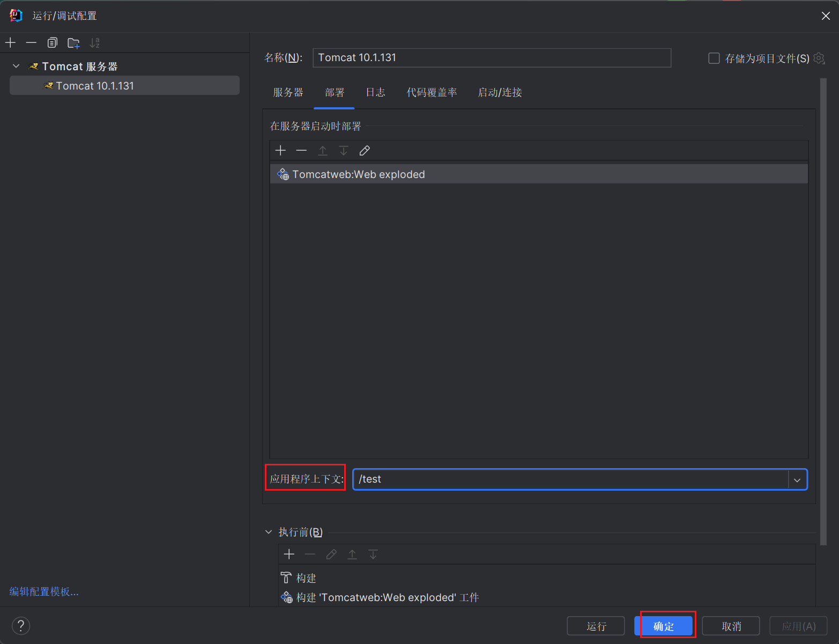This screenshot has width=839, height=644.
Task: Add a before-launch task
Action: (x=289, y=554)
